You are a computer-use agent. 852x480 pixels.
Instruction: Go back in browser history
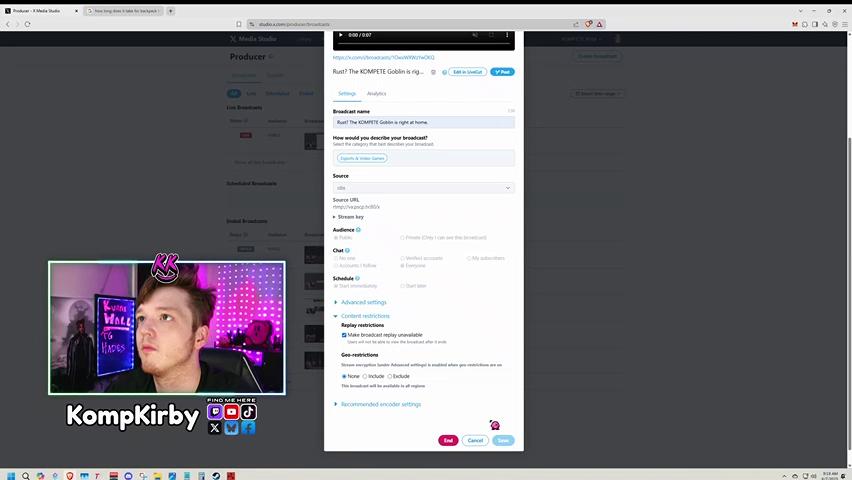pyautogui.click(x=8, y=24)
